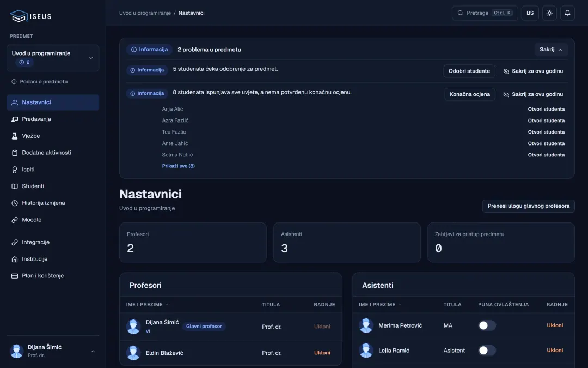Open Vježbe flask icon in sidebar
Viewport: 588px width, 368px height.
coord(15,136)
